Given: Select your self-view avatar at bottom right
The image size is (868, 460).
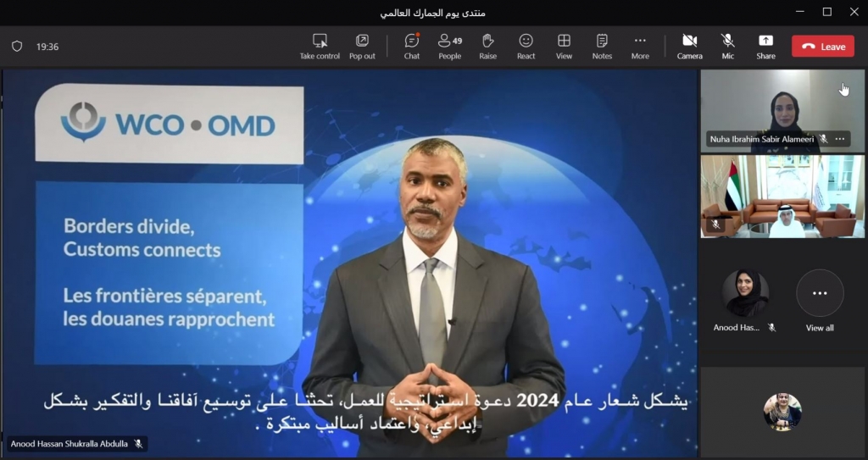Looking at the screenshot, I should (x=782, y=412).
